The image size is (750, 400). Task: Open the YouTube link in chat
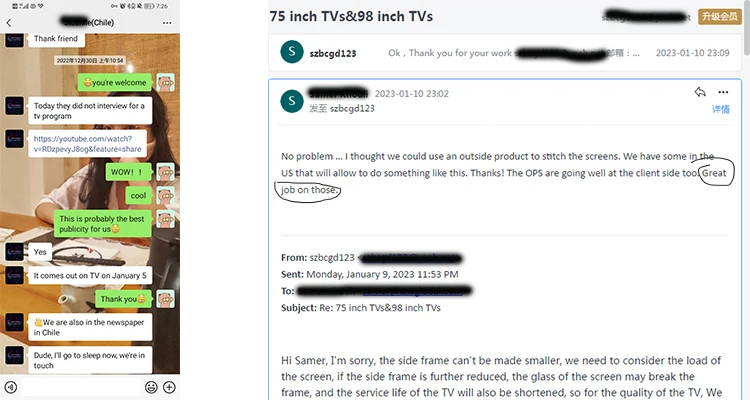click(87, 144)
